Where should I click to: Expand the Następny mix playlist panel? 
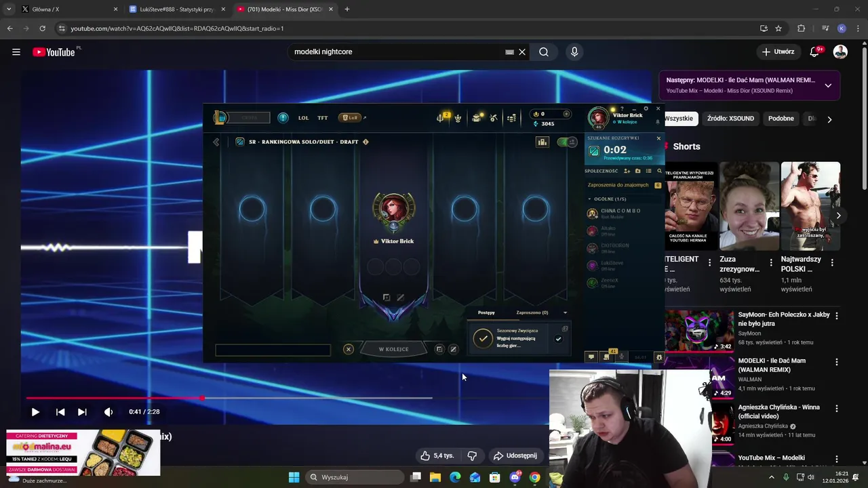[828, 85]
